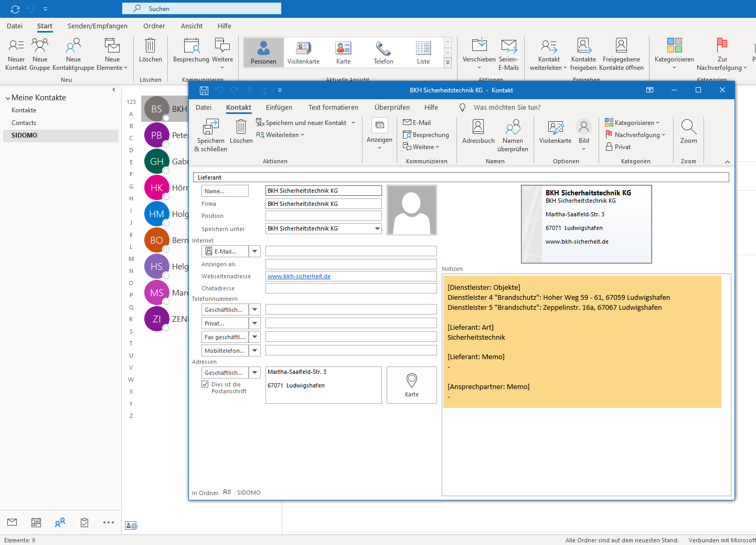Image resolution: width=756 pixels, height=545 pixels.
Task: Open the Kontakt weiterleiten dropdown
Action: [x=549, y=54]
